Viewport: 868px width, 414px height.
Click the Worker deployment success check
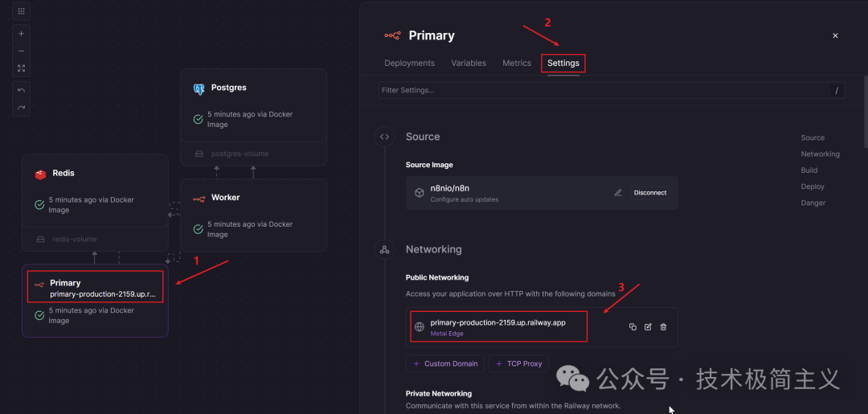pos(199,229)
